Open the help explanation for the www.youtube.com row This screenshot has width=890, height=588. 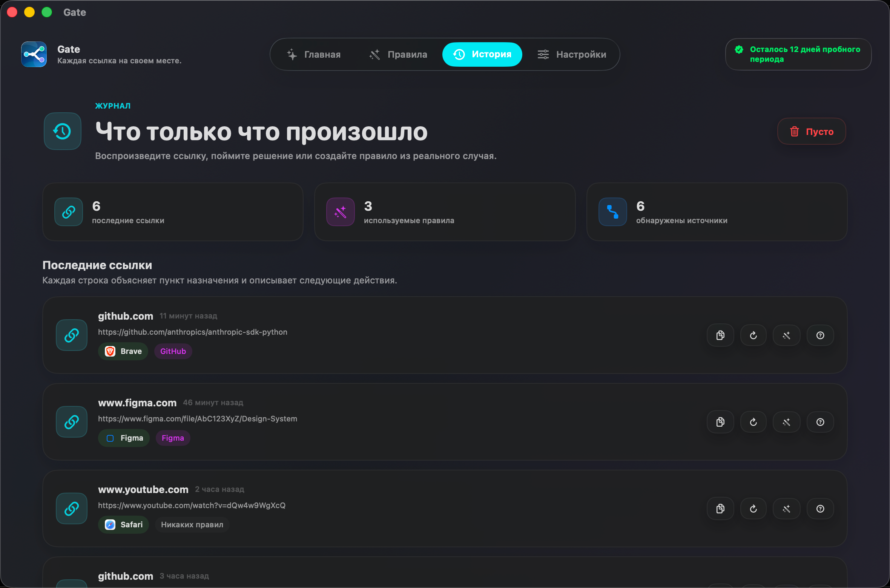(x=820, y=508)
